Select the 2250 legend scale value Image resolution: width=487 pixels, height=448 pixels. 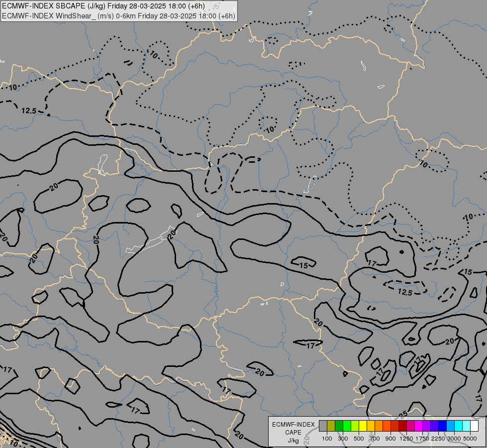[x=438, y=439]
